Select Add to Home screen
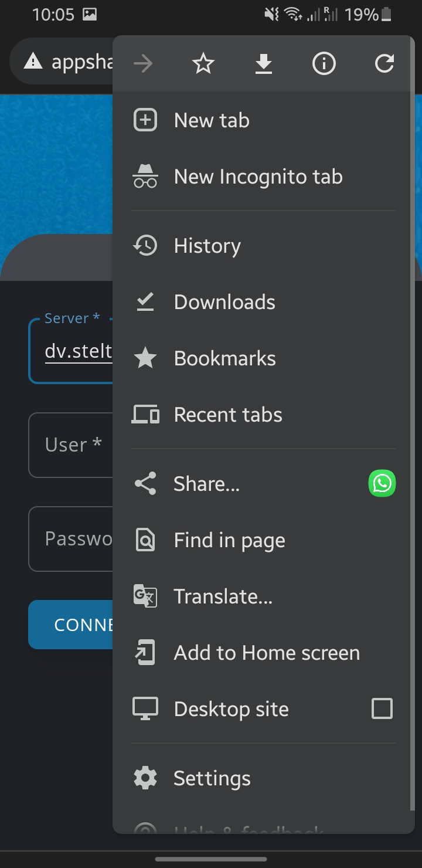This screenshot has width=422, height=868. [267, 653]
